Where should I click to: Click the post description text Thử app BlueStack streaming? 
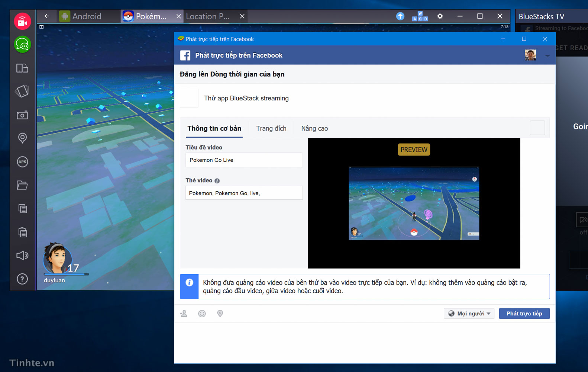coord(246,98)
